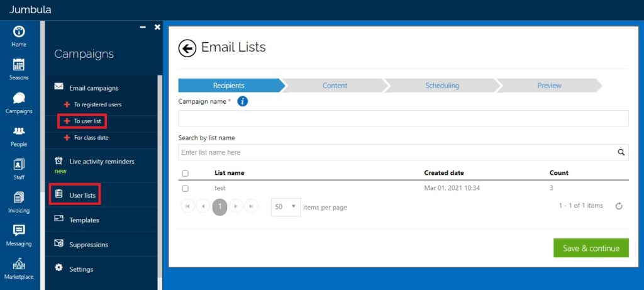Check the test list checkbox
Viewport: 644px width, 290px height.
coord(186,189)
